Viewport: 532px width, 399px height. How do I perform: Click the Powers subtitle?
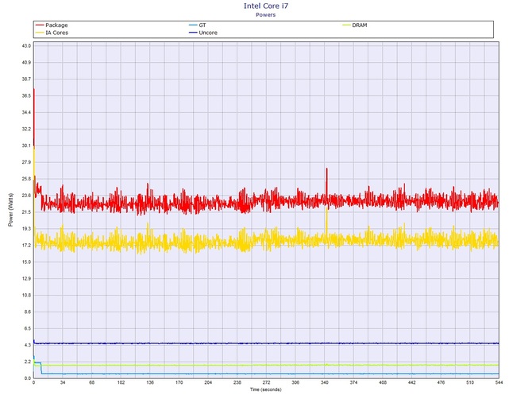tap(266, 14)
